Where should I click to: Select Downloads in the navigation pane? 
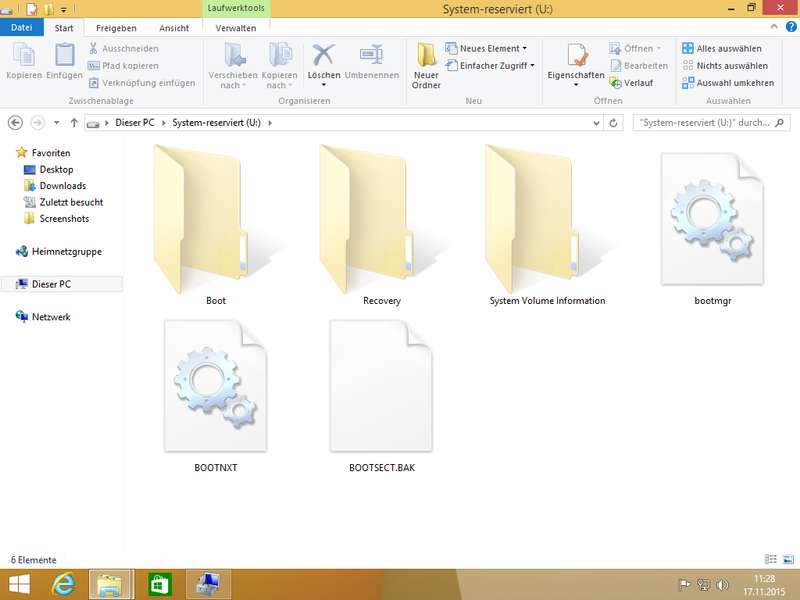(62, 186)
